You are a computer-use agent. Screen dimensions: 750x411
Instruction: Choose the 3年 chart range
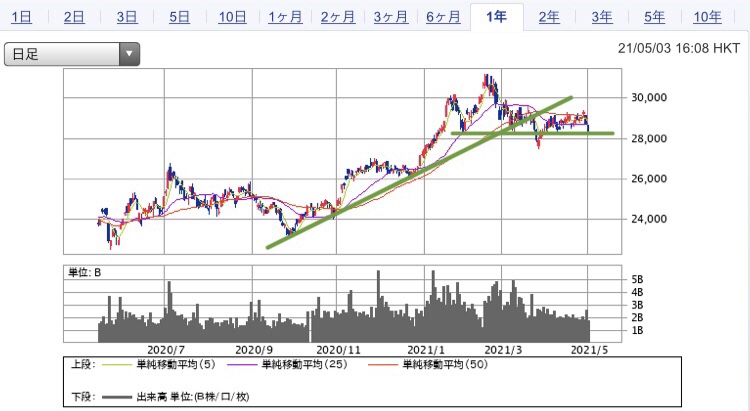(x=602, y=17)
